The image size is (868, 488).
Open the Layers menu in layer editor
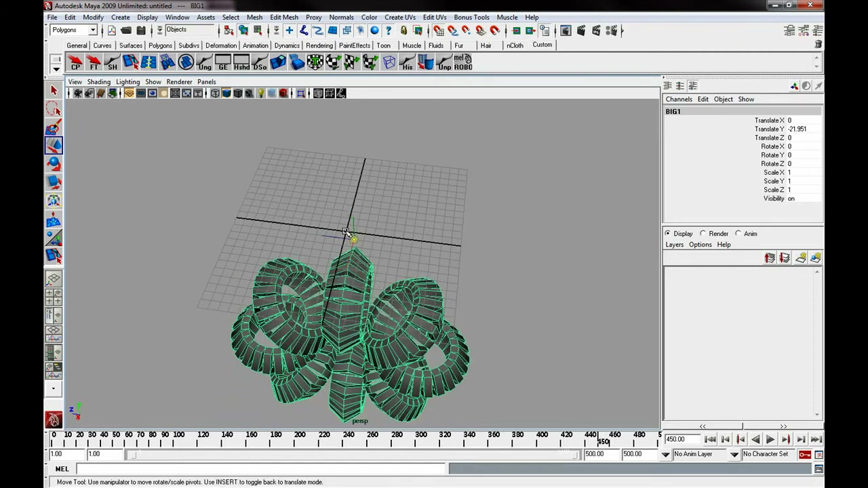pyautogui.click(x=675, y=245)
